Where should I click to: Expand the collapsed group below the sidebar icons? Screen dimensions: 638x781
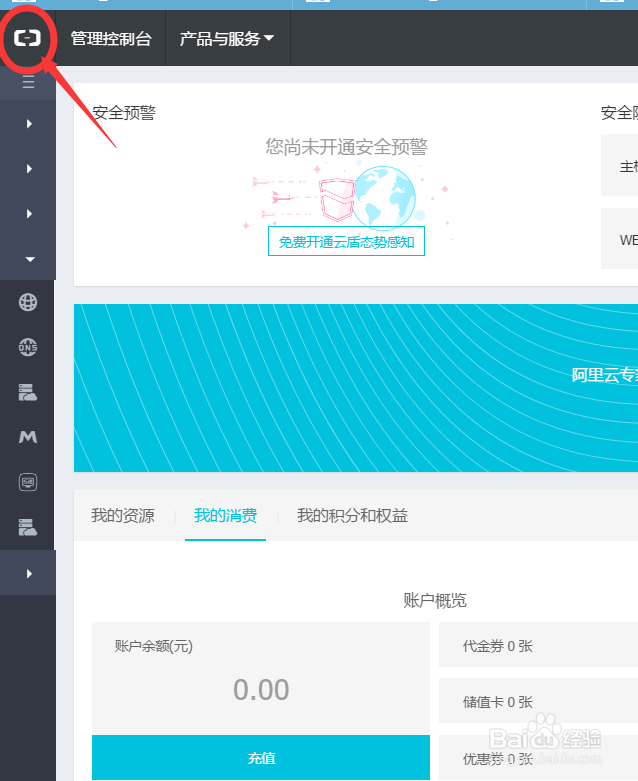[x=29, y=573]
